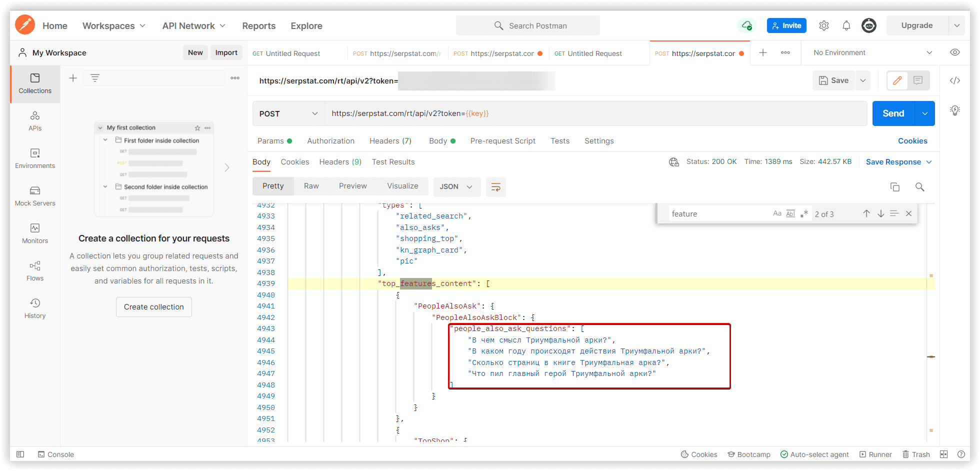Open the Pre-request Script tab

(503, 141)
